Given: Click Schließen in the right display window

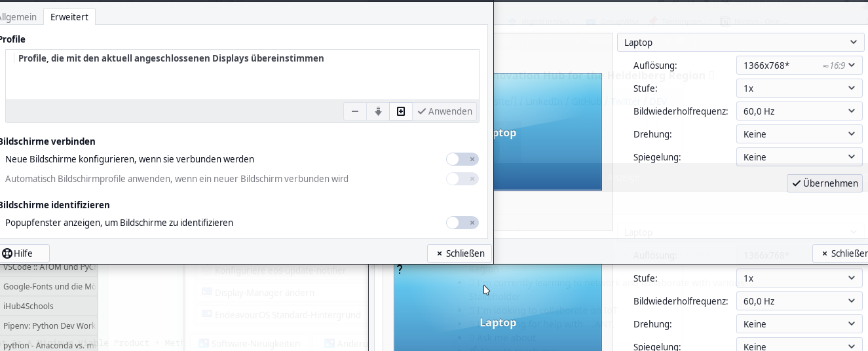Looking at the screenshot, I should point(840,253).
